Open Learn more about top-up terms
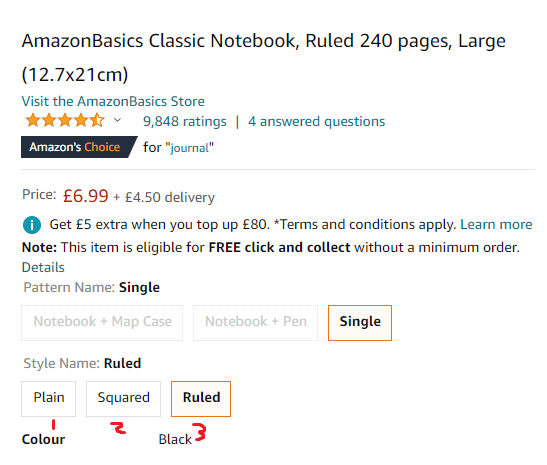The height and width of the screenshot is (465, 547). point(496,224)
